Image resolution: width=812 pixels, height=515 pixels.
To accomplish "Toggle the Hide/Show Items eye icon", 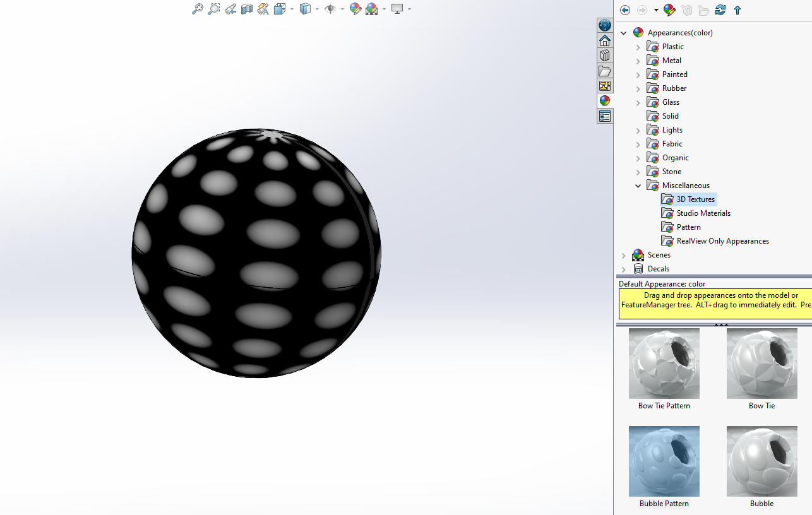I will [330, 9].
